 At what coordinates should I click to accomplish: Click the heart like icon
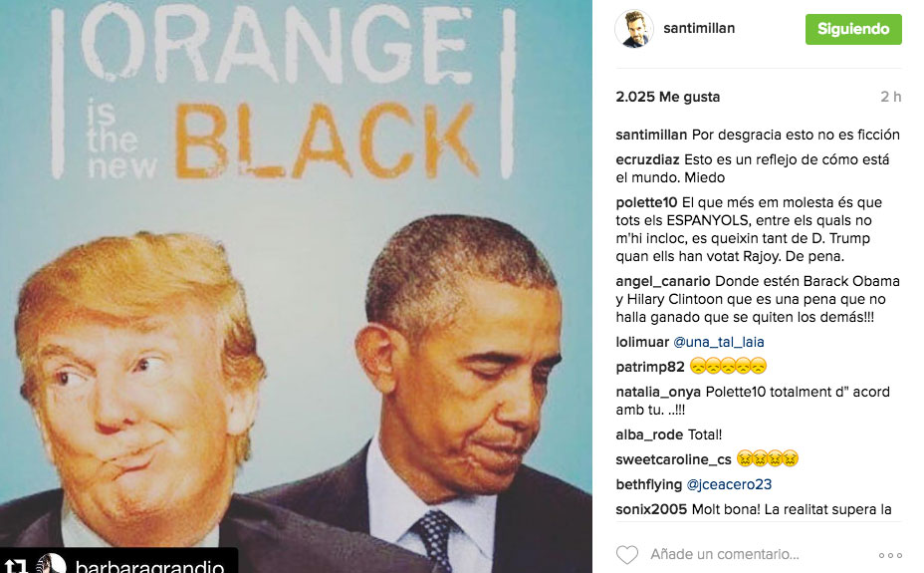(627, 555)
